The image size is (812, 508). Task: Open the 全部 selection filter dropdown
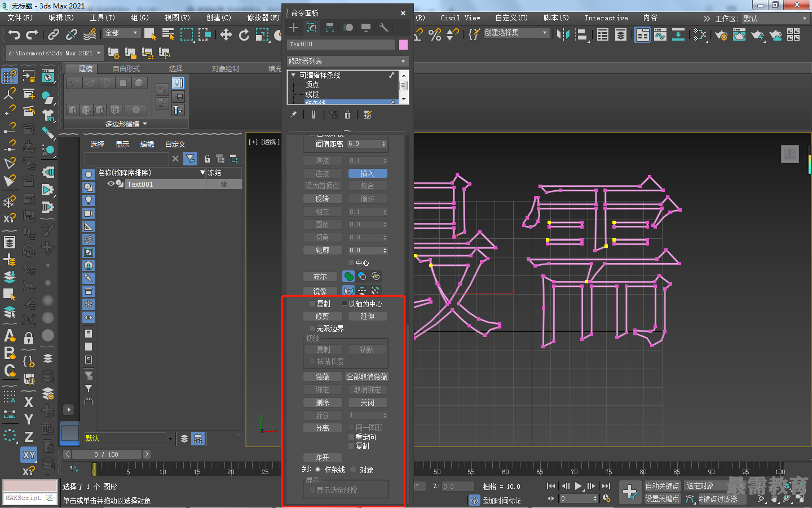point(121,33)
